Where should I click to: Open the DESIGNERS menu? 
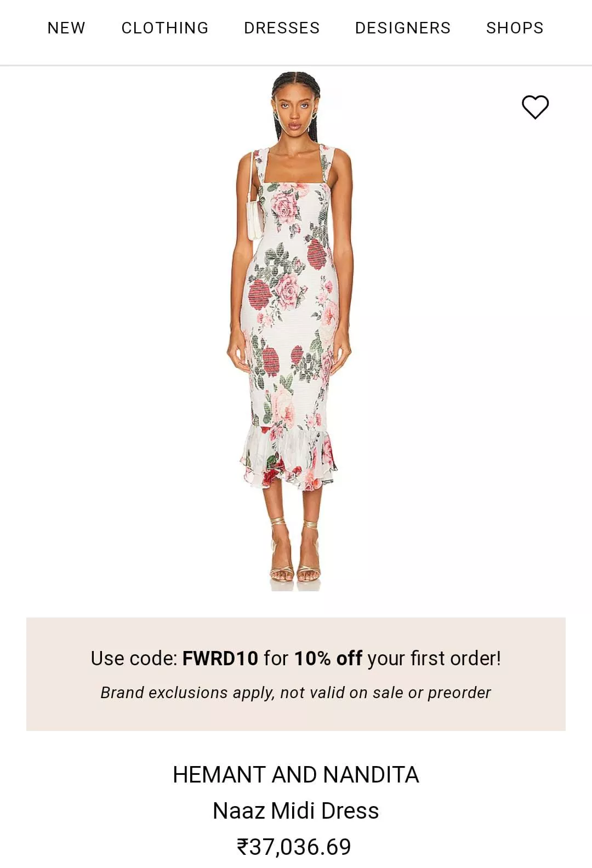403,28
